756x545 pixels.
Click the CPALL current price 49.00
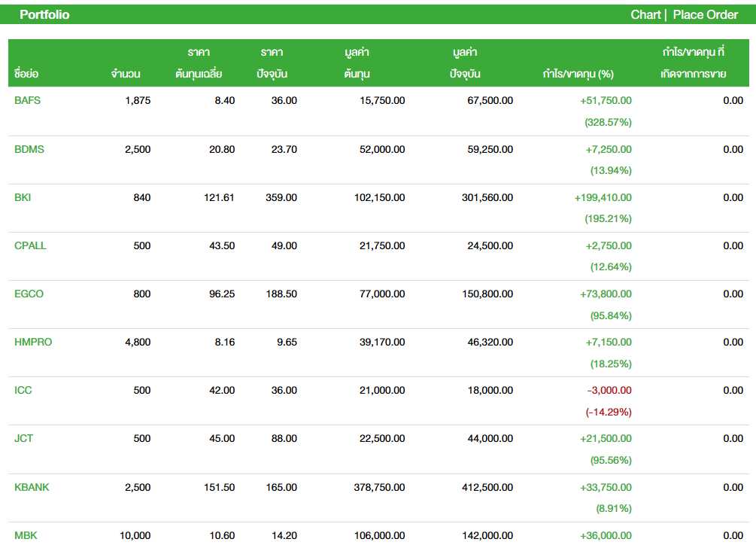click(x=284, y=245)
